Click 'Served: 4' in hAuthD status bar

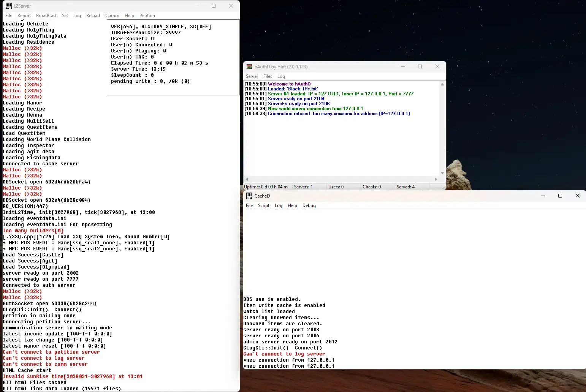(405, 187)
